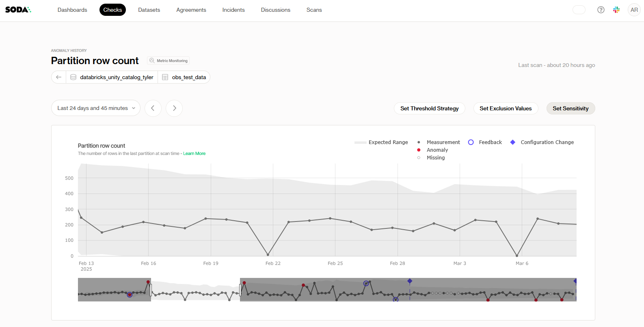Open the Incidents tab
Screen dimensions: 644x327
click(233, 10)
